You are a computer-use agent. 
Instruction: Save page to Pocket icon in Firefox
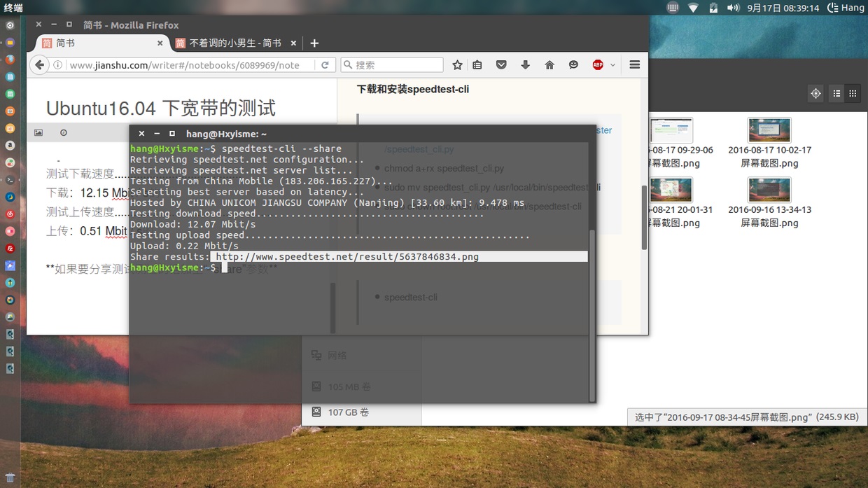tap(501, 65)
